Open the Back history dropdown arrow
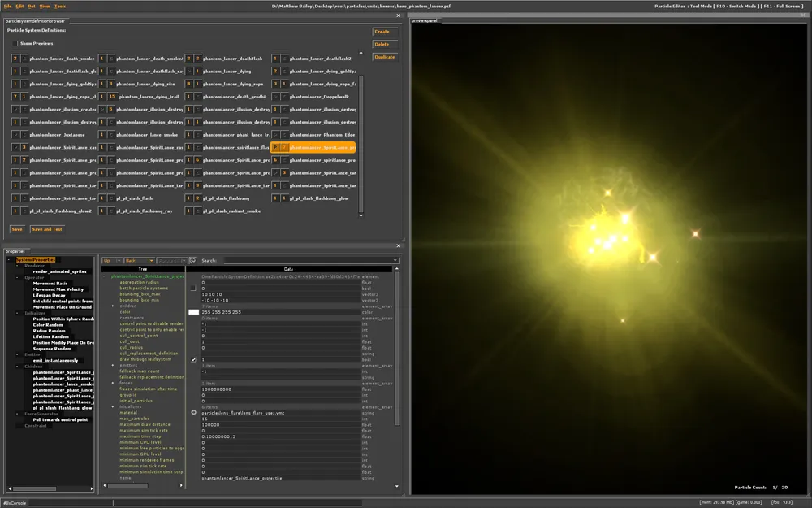This screenshot has height=508, width=812. tap(153, 261)
